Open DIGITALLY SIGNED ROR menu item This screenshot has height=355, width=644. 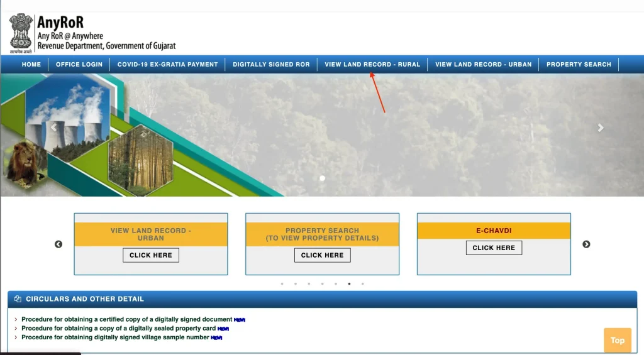pos(271,65)
